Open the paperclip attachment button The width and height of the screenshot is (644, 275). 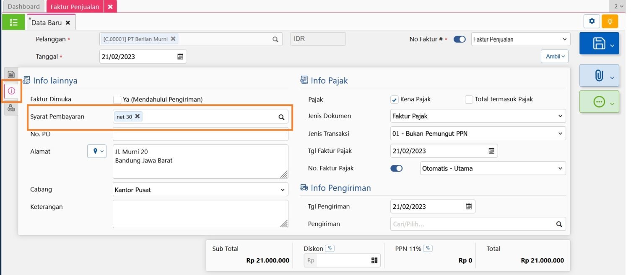point(599,75)
